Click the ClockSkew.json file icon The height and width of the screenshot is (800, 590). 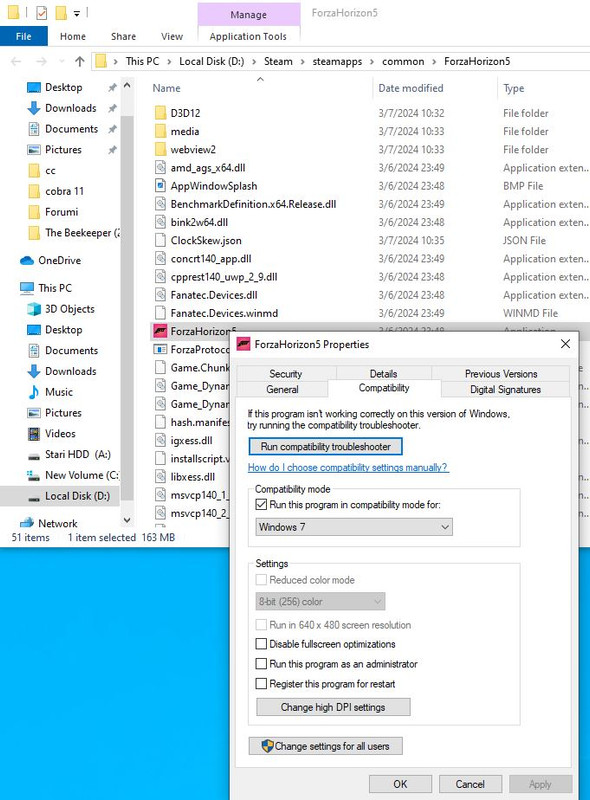pos(160,240)
